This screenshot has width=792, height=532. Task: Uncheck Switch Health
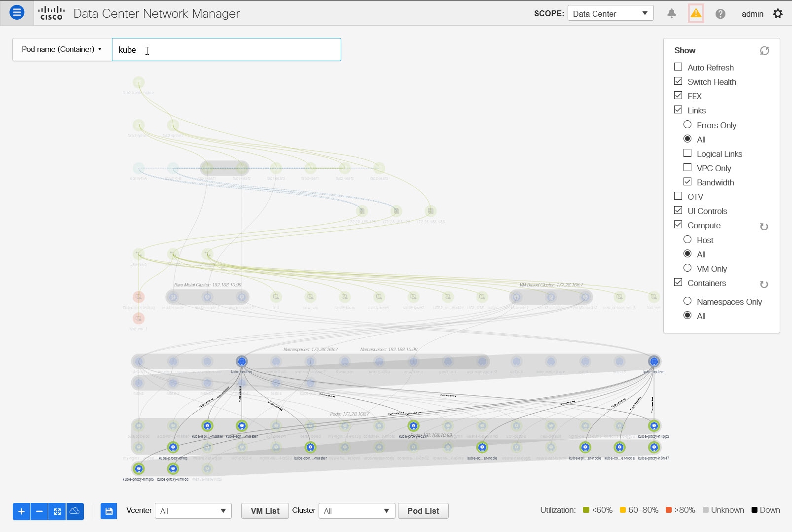click(678, 81)
